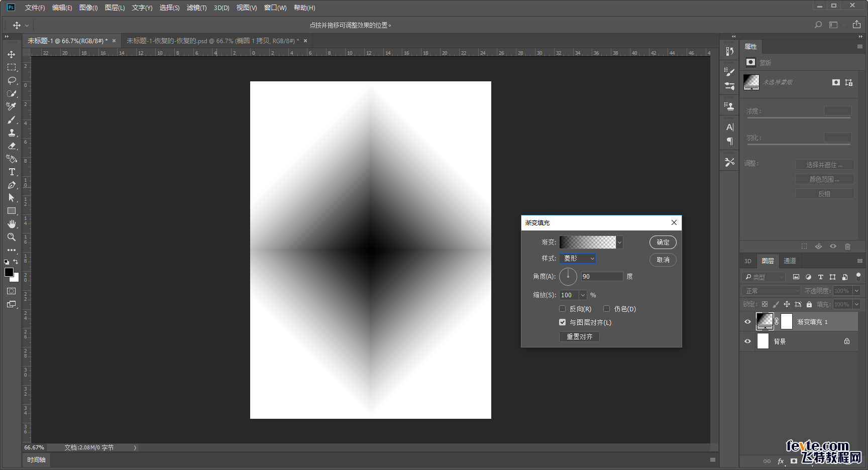Open the Character panel icon

click(x=730, y=128)
